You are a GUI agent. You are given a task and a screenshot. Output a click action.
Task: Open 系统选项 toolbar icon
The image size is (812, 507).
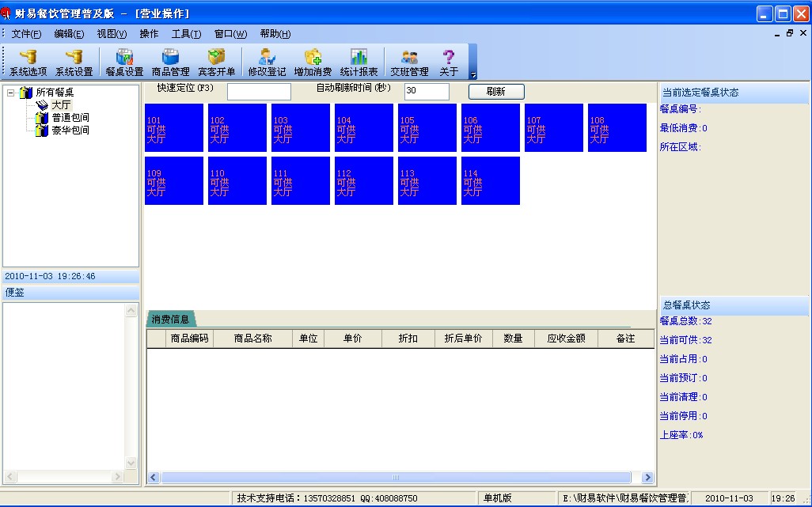coord(28,62)
